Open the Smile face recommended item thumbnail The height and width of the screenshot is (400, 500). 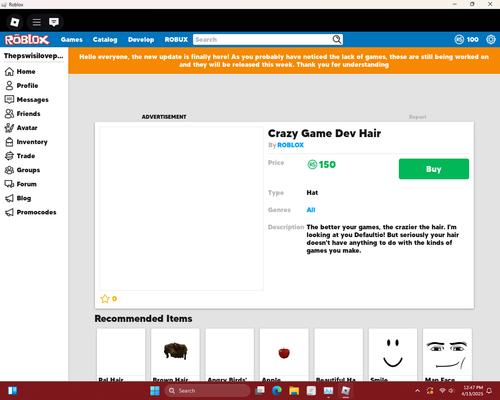coord(393,353)
